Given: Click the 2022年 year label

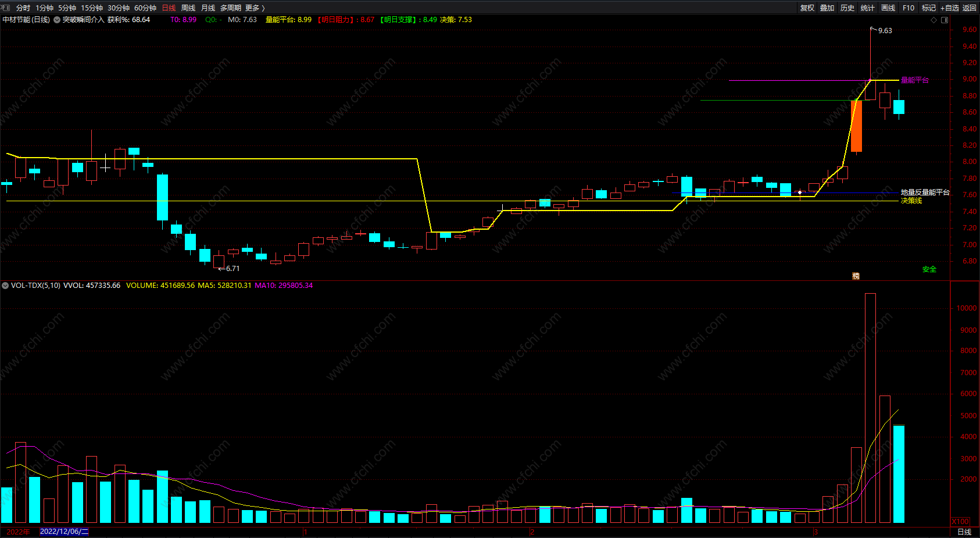Looking at the screenshot, I should 18,532.
